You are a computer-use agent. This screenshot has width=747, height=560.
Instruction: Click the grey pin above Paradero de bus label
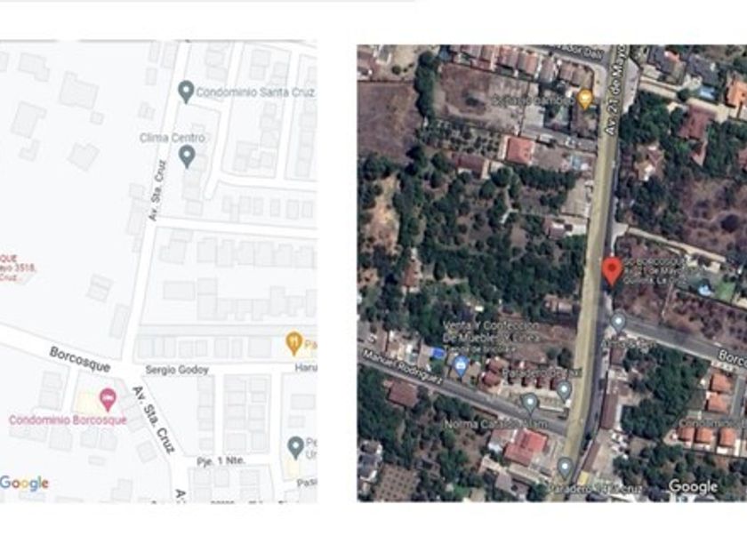[564, 390]
